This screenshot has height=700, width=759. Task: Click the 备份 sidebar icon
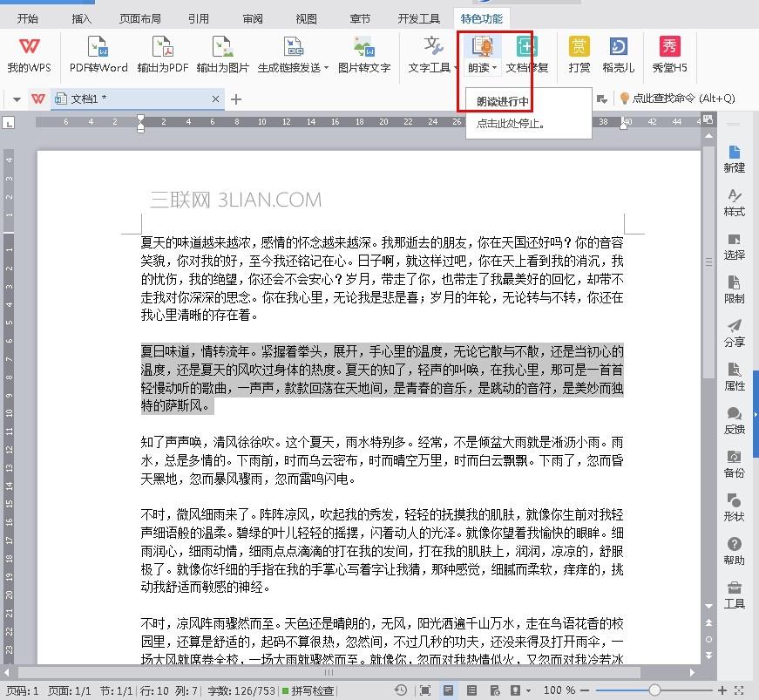pyautogui.click(x=735, y=465)
